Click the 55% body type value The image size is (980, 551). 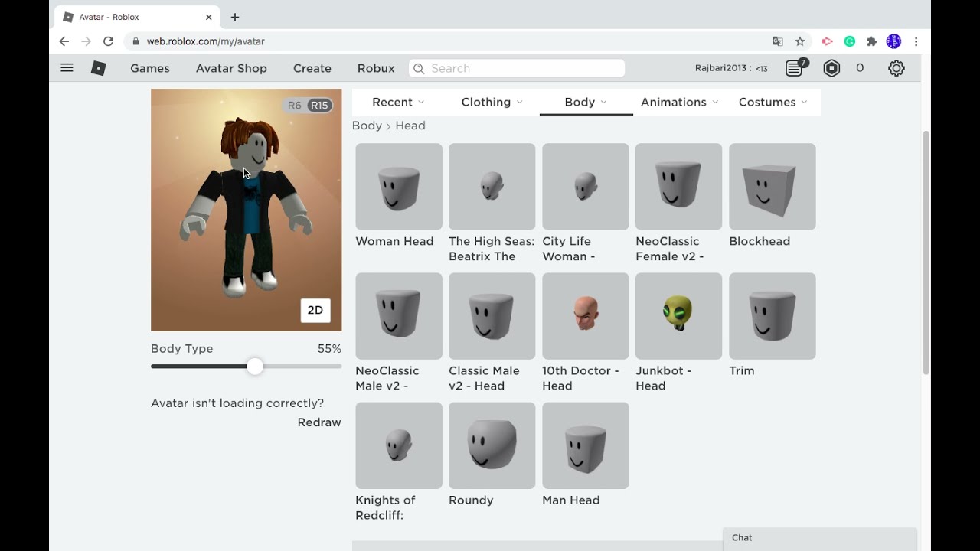pos(329,349)
